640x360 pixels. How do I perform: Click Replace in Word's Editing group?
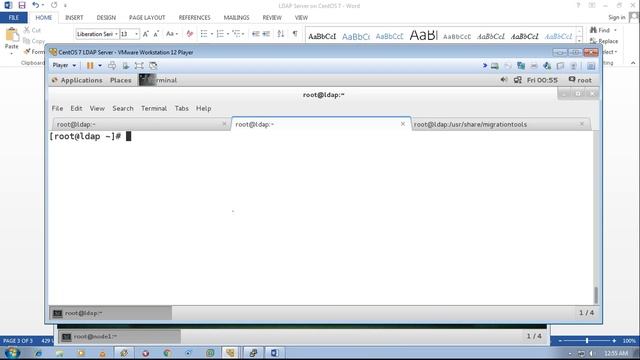pyautogui.click(x=604, y=41)
